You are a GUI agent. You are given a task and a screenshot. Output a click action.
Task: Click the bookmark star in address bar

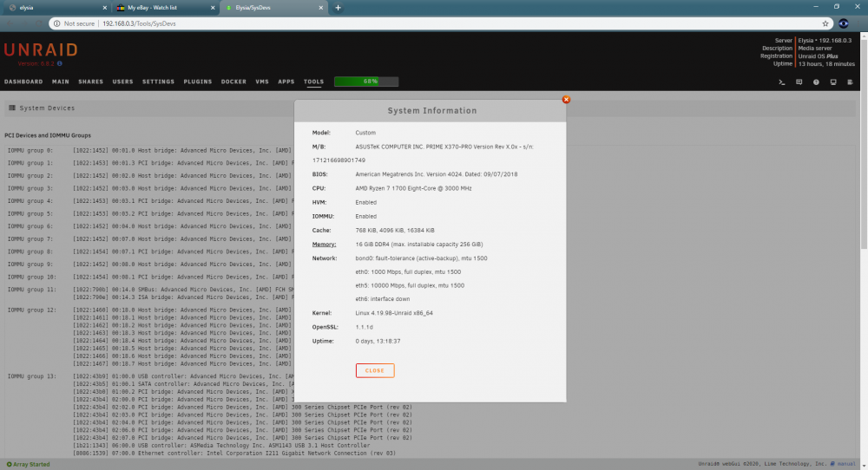pos(825,23)
